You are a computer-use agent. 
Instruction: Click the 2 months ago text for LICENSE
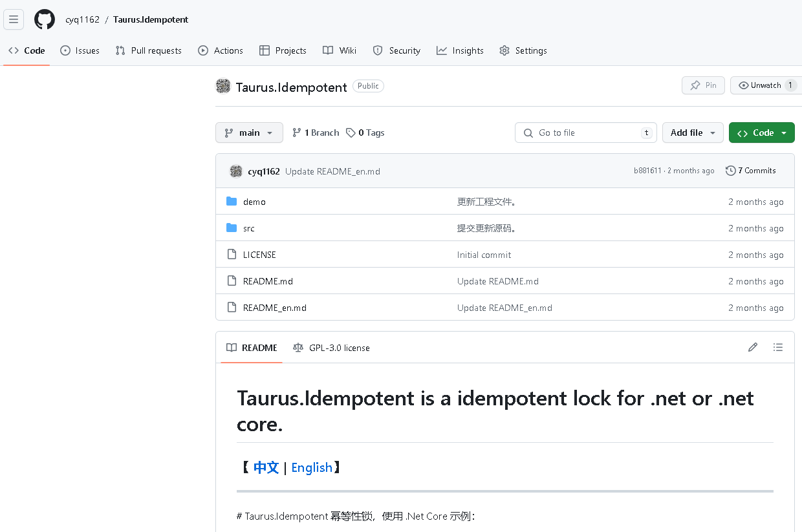click(x=755, y=255)
